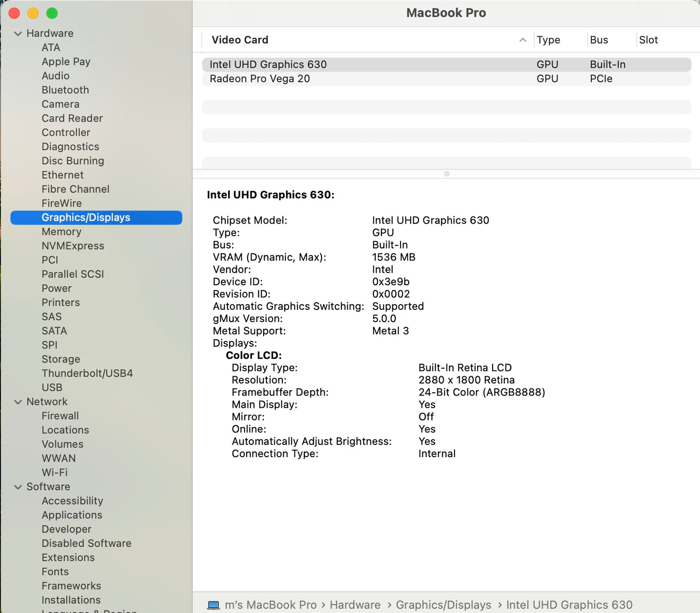The image size is (700, 613).
Task: View Apple Pay hardware details
Action: pyautogui.click(x=66, y=61)
